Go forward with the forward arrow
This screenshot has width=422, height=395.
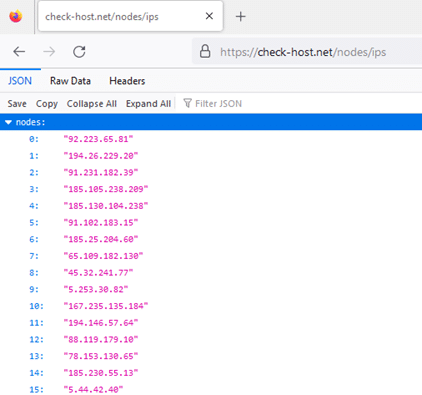click(49, 52)
